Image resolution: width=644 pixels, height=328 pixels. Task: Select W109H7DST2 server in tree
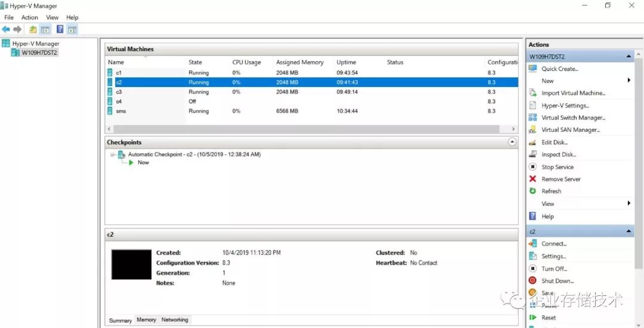click(39, 52)
